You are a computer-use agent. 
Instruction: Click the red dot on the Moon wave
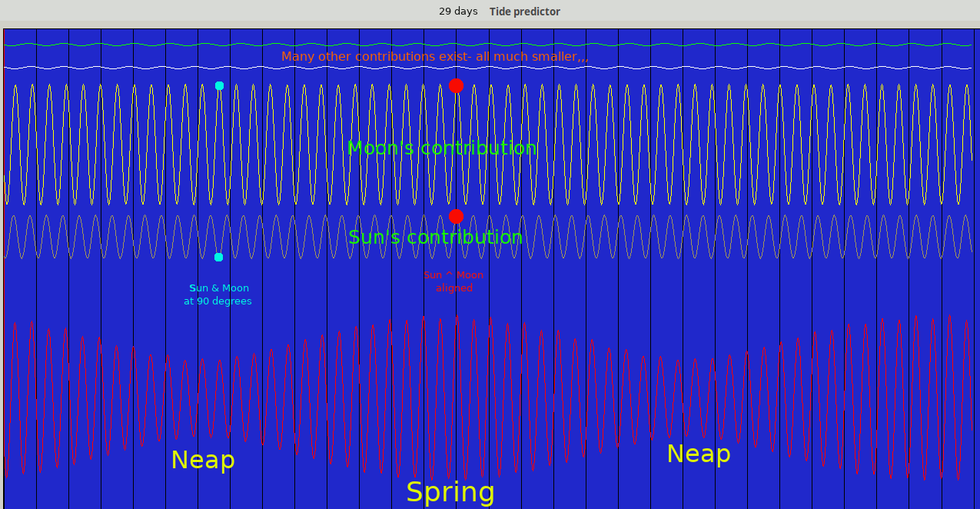456,85
